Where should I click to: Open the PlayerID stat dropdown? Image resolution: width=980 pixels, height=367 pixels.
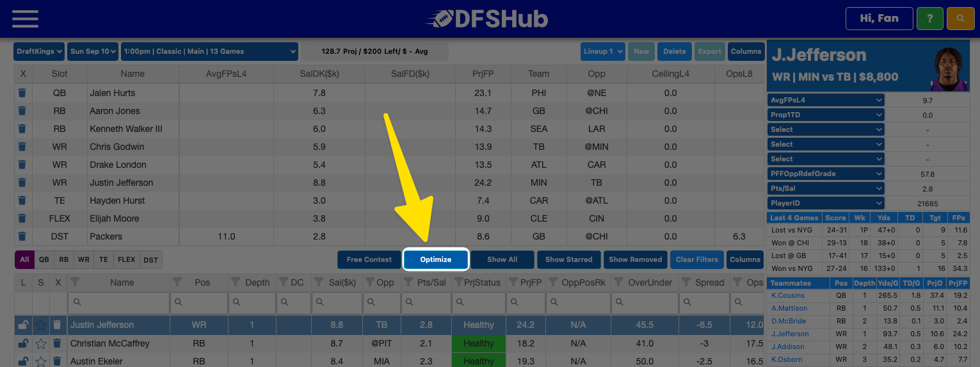click(826, 203)
